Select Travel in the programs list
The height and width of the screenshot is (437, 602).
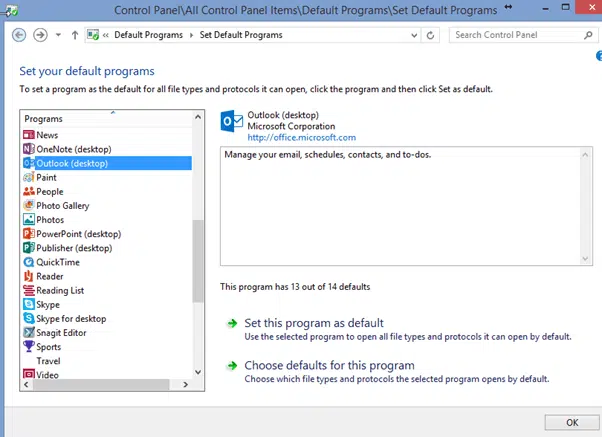[x=48, y=361]
